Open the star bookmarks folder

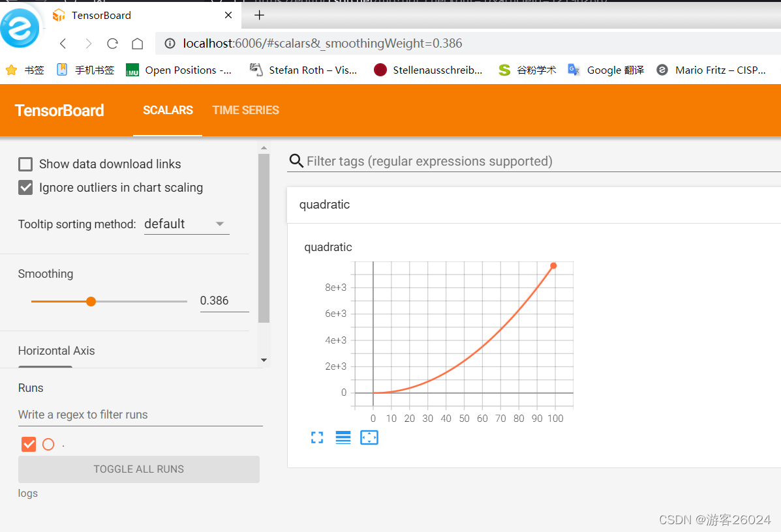tap(25, 70)
